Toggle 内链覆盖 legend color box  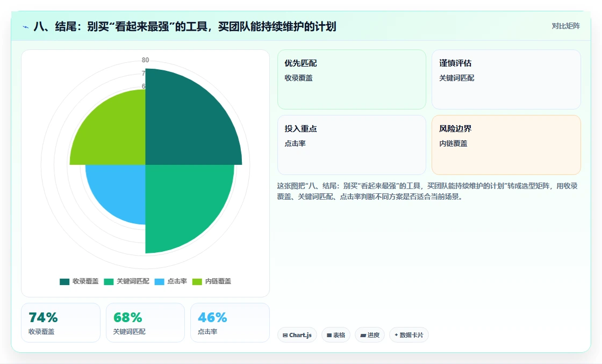[197, 281]
